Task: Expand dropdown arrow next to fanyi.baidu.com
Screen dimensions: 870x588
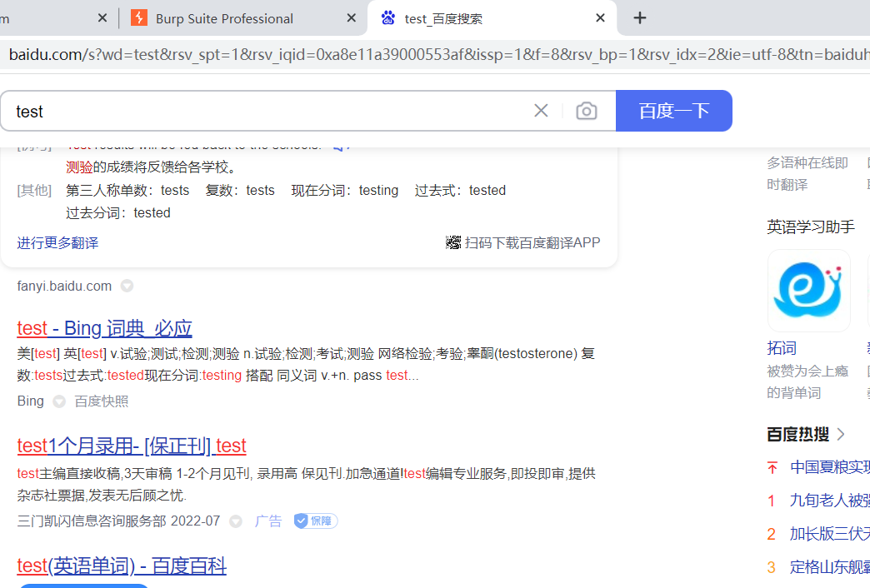Action: (x=127, y=286)
